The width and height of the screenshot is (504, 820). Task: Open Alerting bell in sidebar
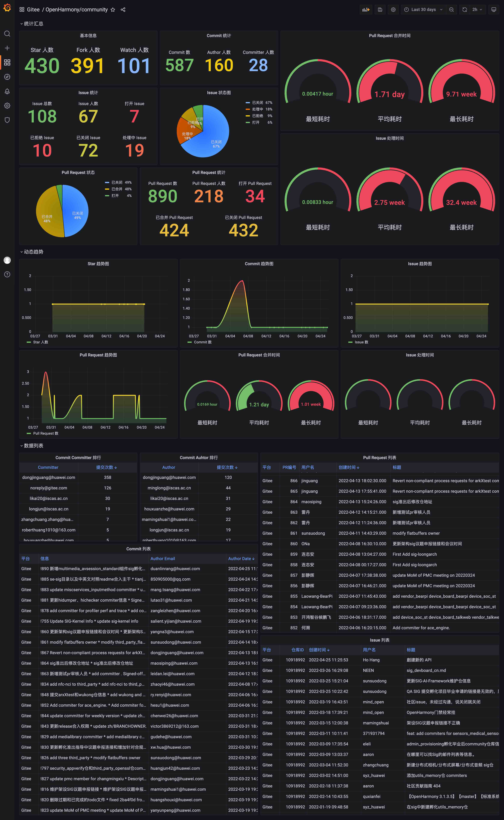[7, 91]
